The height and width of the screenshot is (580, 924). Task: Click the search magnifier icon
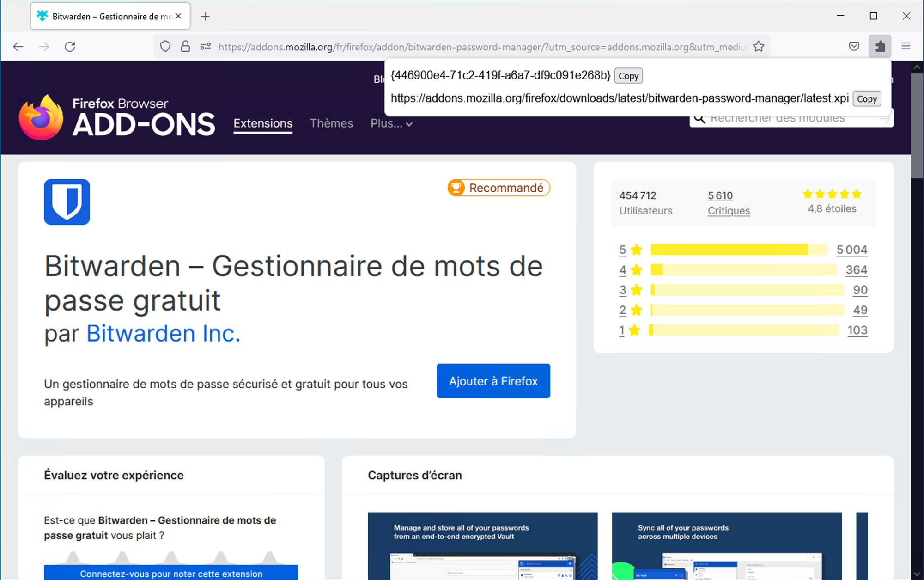click(x=700, y=119)
